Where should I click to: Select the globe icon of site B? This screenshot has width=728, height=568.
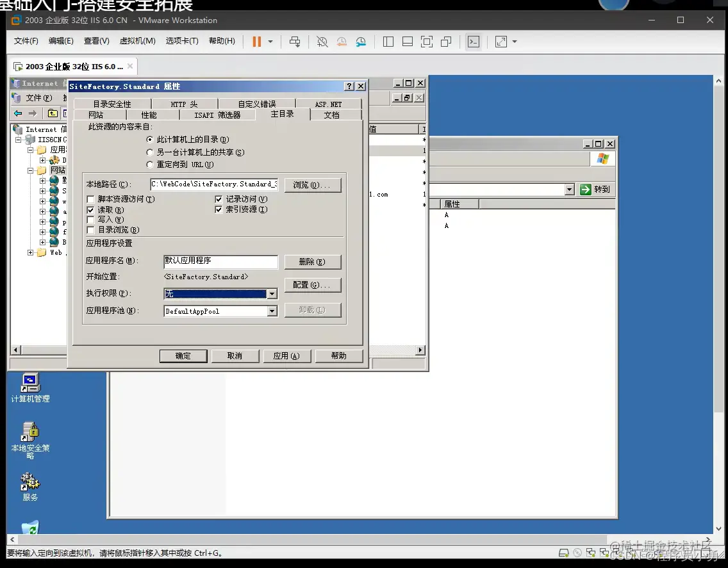point(54,242)
